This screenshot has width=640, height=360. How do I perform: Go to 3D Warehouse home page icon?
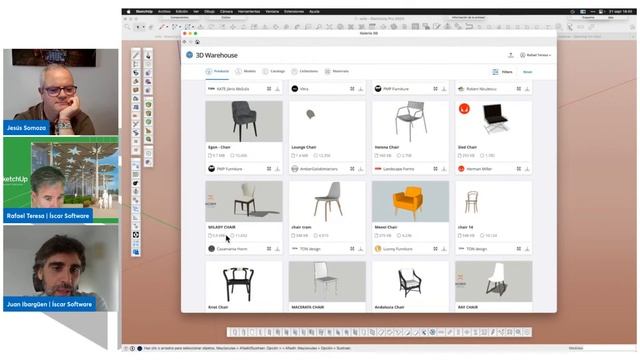pyautogui.click(x=197, y=42)
